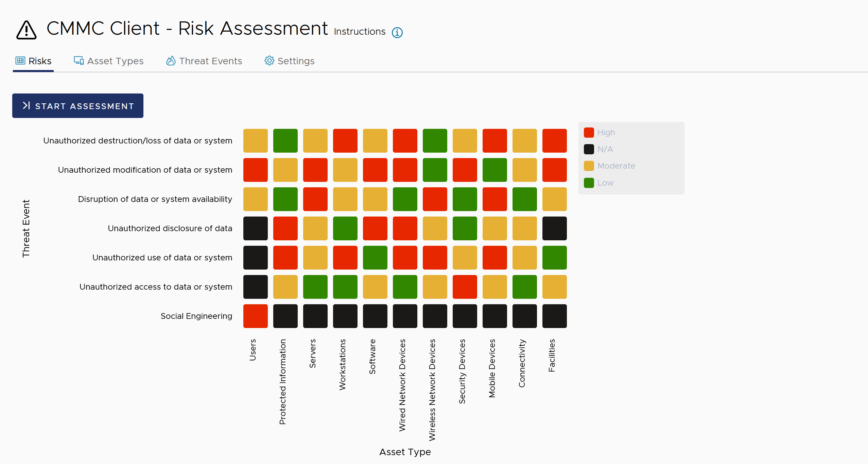Click the Workstations cell for Unauthorized disclosure of data

point(345,228)
